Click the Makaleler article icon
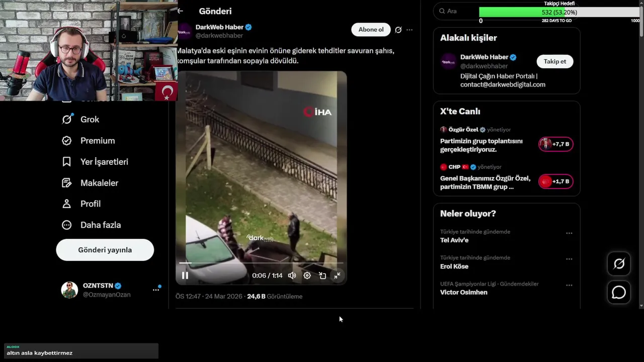 67,183
